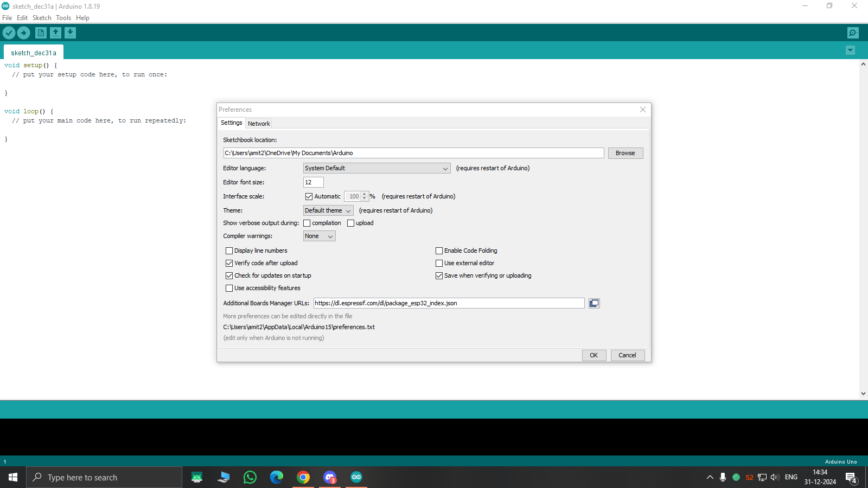Image resolution: width=868 pixels, height=488 pixels.
Task: Open a sketch with Open icon
Action: 55,33
